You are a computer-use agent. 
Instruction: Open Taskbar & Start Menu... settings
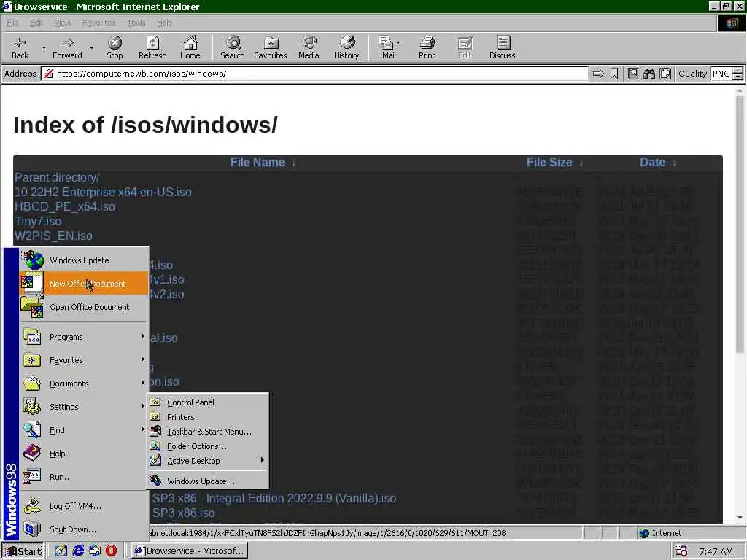click(208, 432)
